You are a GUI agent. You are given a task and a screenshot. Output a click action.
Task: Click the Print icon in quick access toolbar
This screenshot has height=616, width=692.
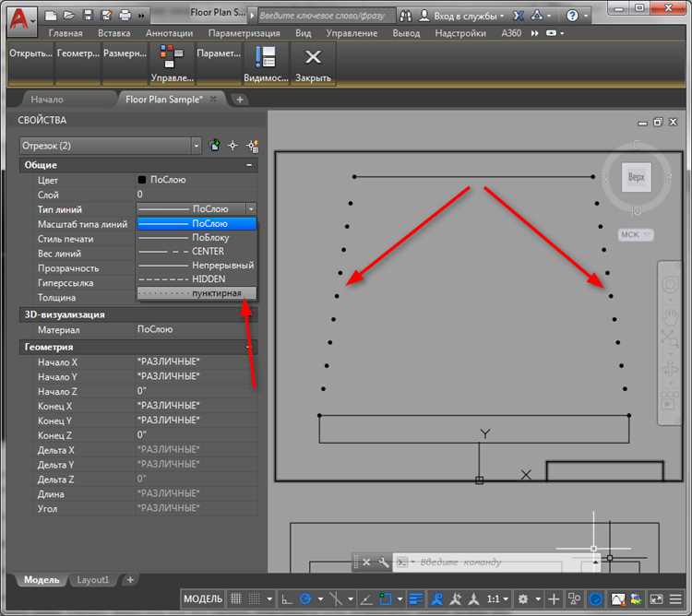click(x=125, y=17)
